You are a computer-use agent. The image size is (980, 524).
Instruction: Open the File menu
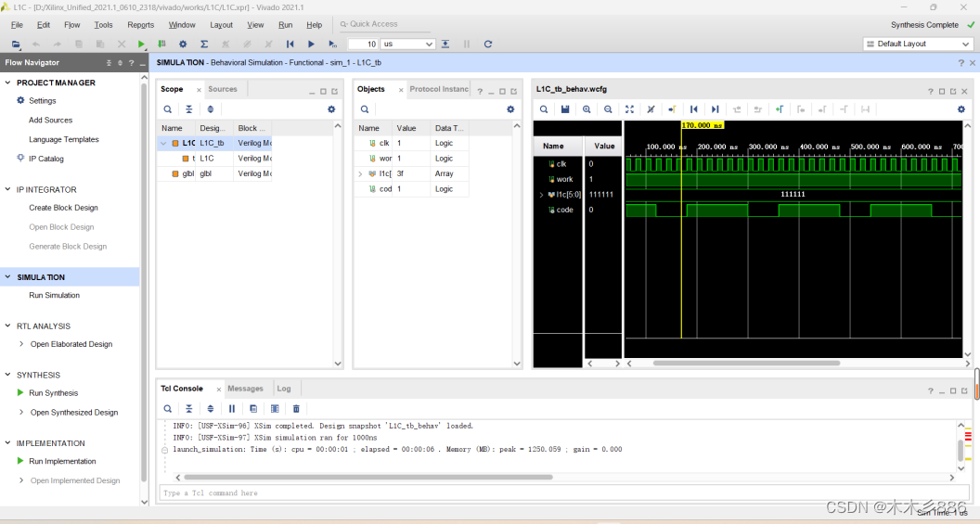pos(17,25)
